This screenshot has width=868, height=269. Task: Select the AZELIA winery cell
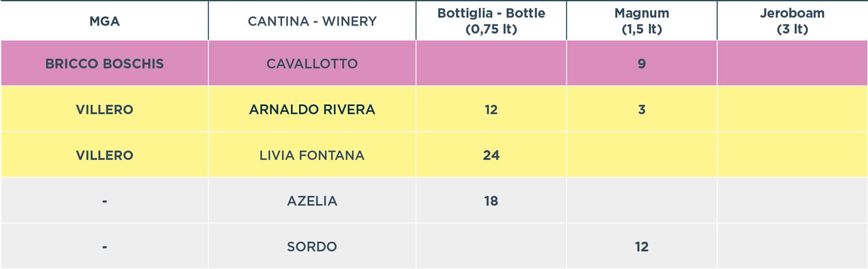312,201
